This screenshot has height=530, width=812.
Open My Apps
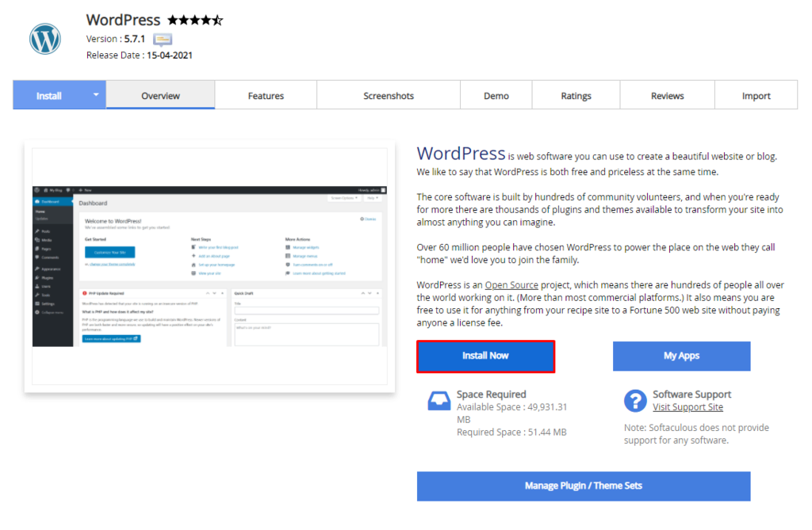(x=681, y=356)
